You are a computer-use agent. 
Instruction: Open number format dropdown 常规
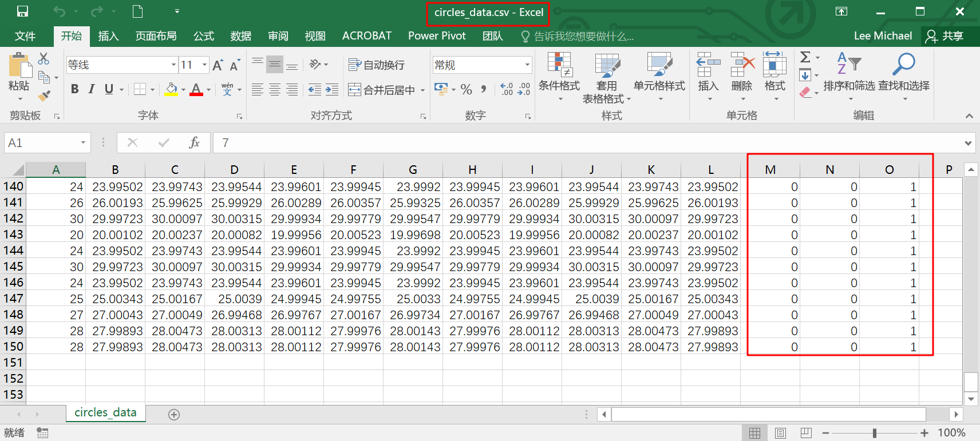(x=527, y=65)
